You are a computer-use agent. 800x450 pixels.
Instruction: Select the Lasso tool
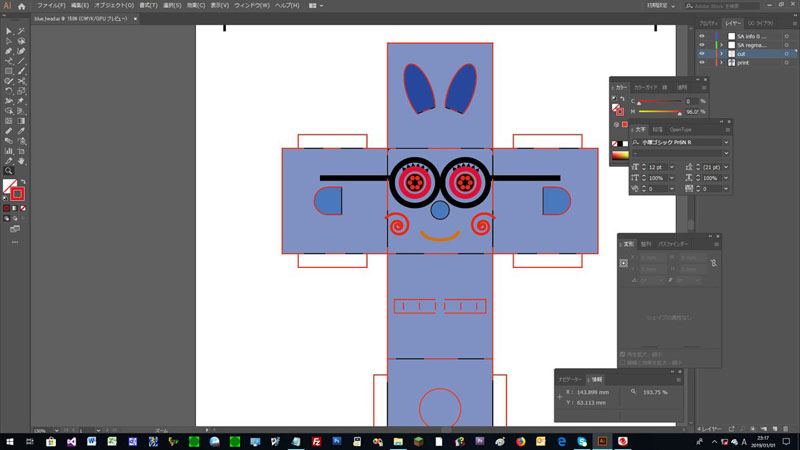pyautogui.click(x=21, y=41)
